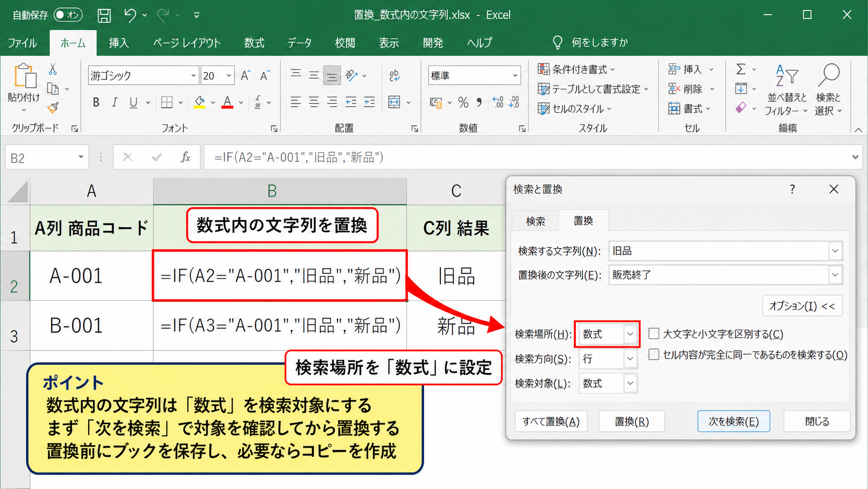Click the AutoSum sigma icon

click(x=741, y=69)
